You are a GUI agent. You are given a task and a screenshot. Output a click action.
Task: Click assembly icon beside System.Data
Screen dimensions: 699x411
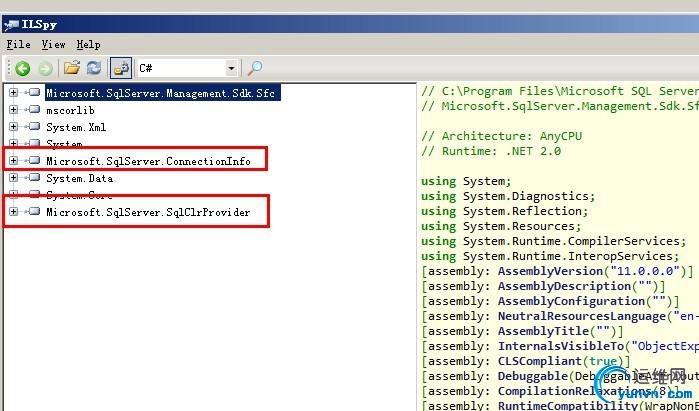click(33, 177)
